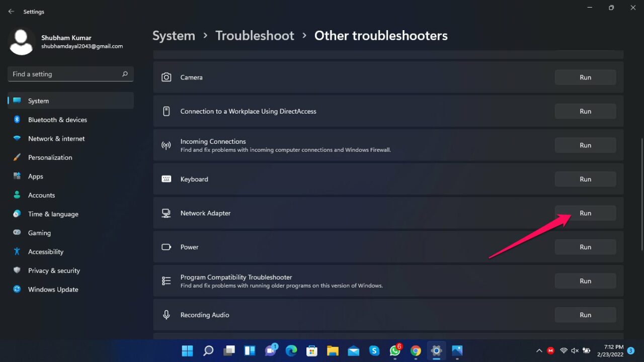644x362 pixels.
Task: Go to Windows Update section
Action: point(53,290)
